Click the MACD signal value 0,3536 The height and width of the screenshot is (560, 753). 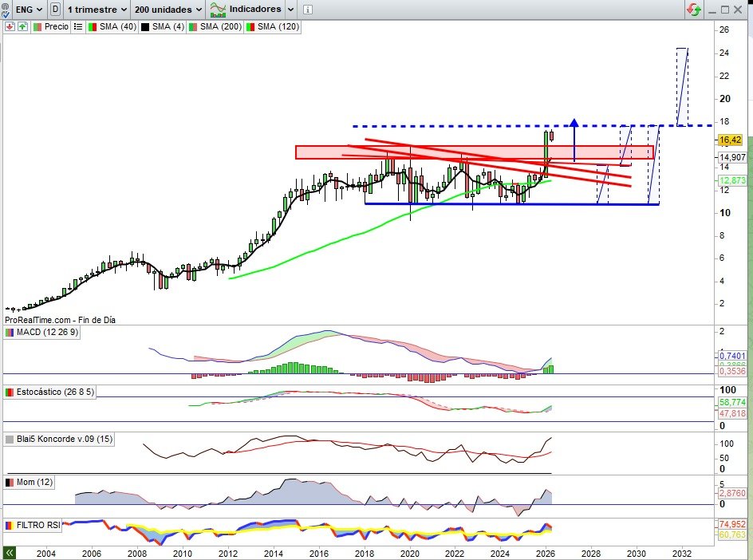coord(732,371)
